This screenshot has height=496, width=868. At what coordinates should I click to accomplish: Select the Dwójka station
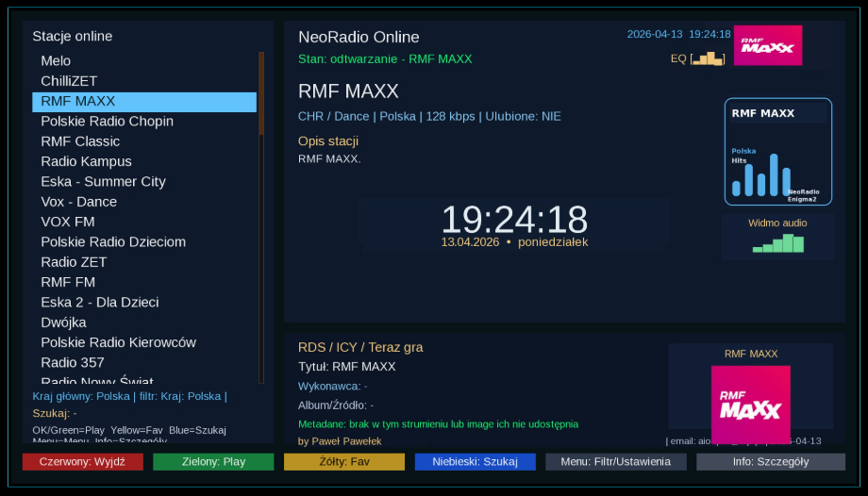tap(144, 322)
